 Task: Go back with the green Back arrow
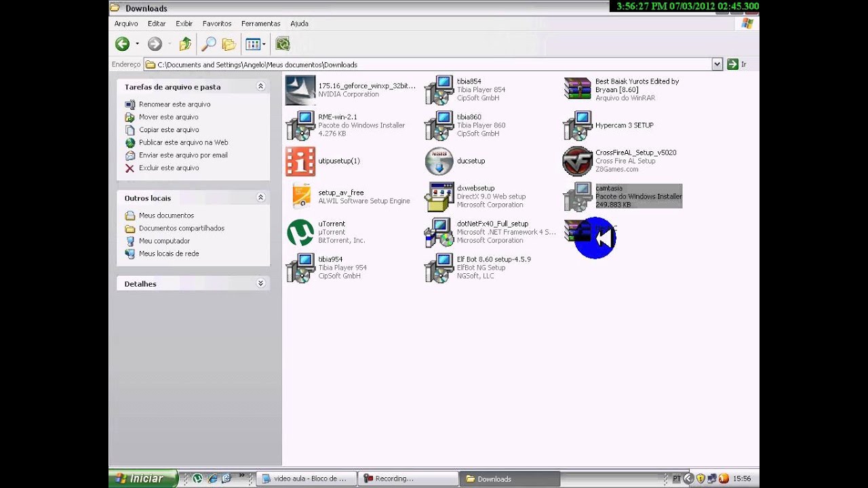(122, 44)
